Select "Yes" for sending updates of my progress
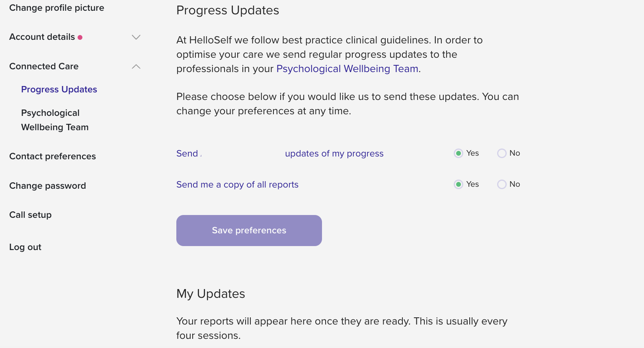This screenshot has width=644, height=348. (458, 153)
